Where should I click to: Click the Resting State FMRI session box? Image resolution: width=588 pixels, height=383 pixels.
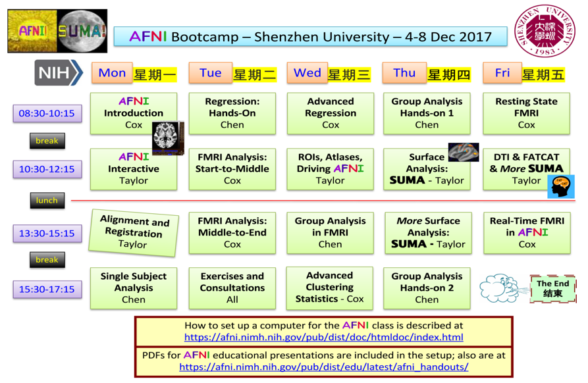click(526, 113)
